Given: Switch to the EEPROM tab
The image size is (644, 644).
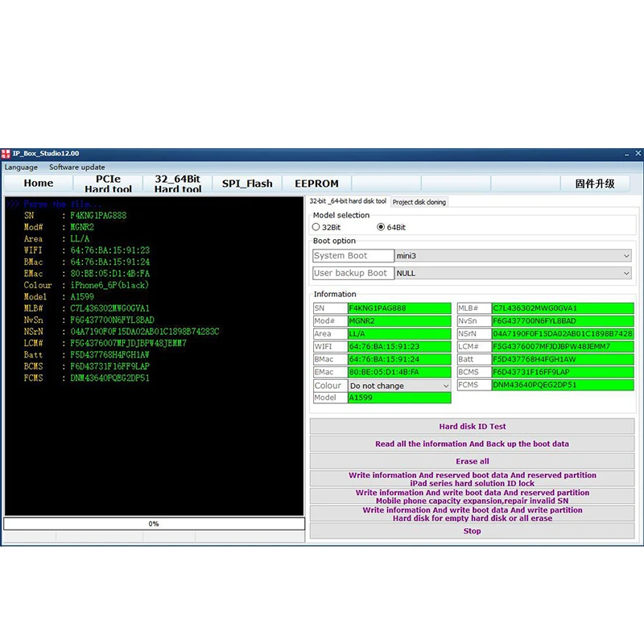Looking at the screenshot, I should [x=316, y=184].
